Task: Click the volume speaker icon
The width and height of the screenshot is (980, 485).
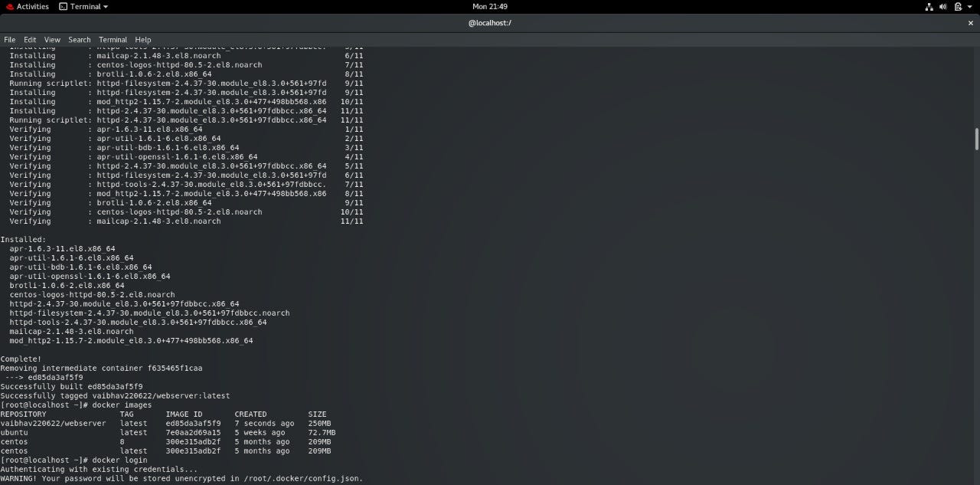Action: click(x=942, y=6)
